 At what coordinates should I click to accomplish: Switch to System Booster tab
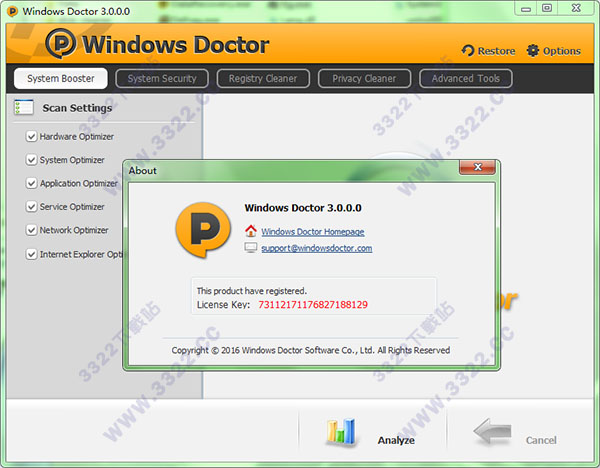click(61, 78)
